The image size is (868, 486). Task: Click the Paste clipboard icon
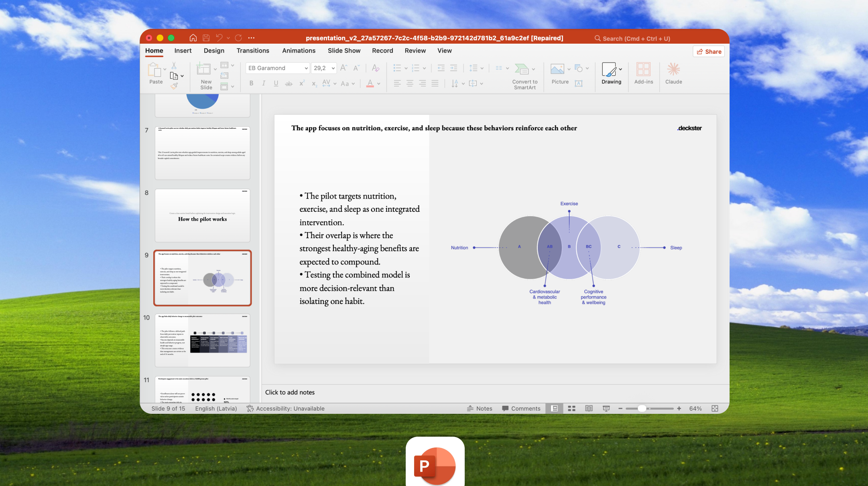click(x=154, y=70)
